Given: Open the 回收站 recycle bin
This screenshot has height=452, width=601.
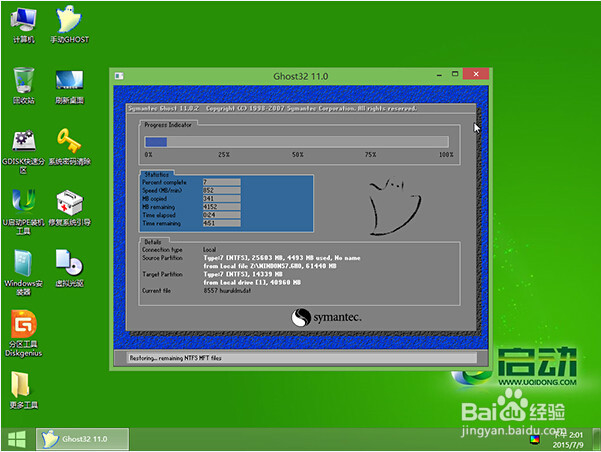Looking at the screenshot, I should click(24, 86).
